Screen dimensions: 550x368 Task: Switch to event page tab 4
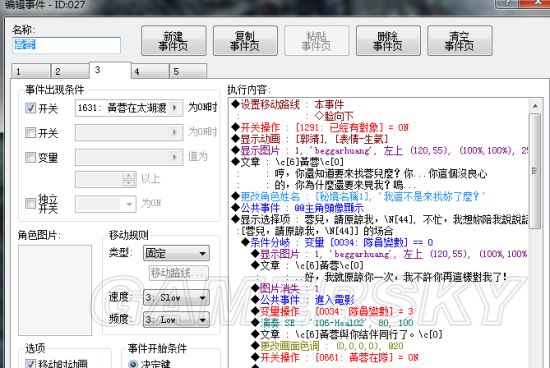150,71
